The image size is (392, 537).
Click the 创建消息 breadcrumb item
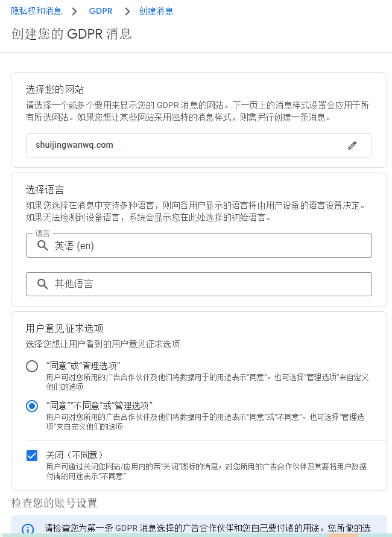156,11
